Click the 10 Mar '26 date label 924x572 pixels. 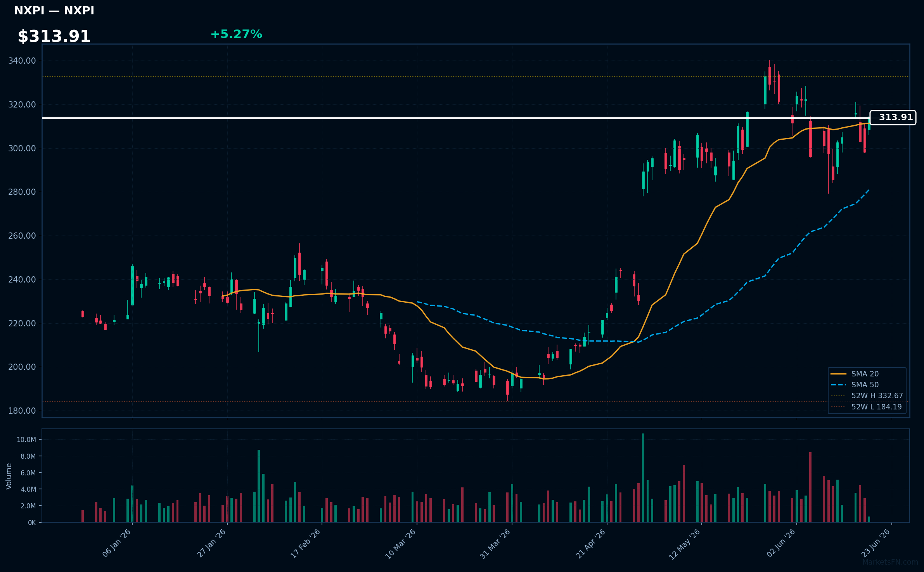tap(400, 543)
